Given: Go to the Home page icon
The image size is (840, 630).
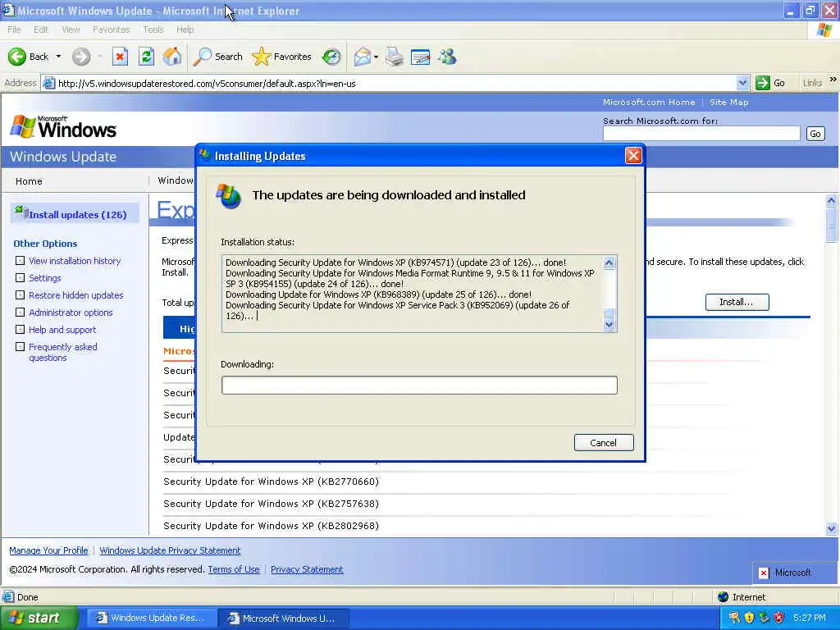Looking at the screenshot, I should [x=172, y=57].
